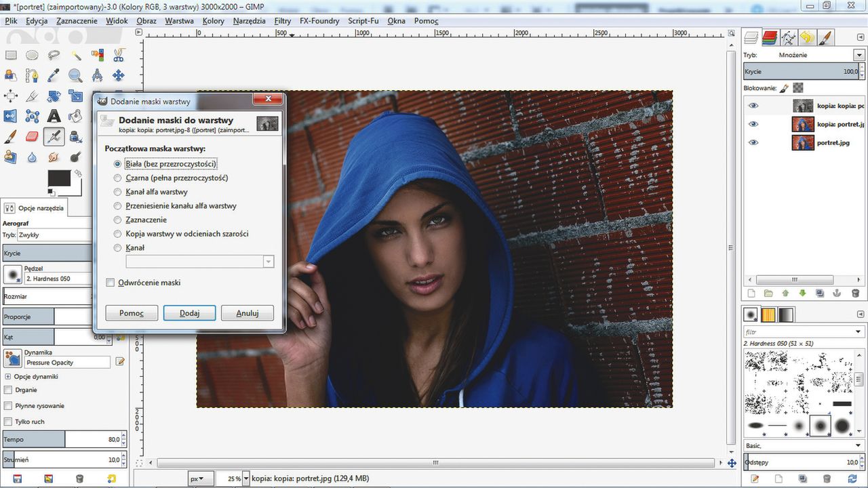Click the anchor layer icon

pos(838,293)
